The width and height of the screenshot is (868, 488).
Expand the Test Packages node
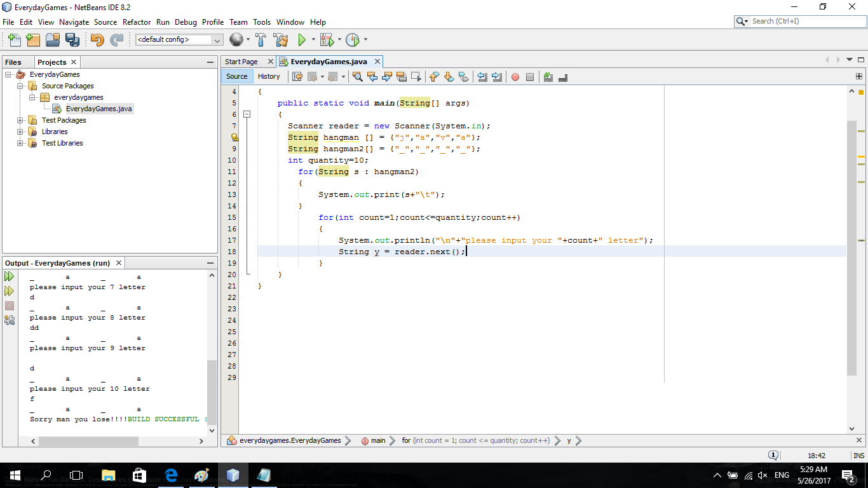coord(20,119)
